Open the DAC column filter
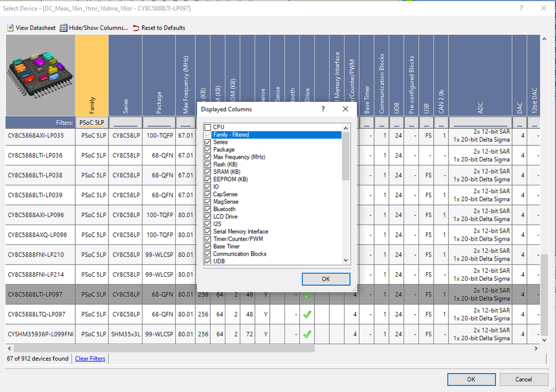The width and height of the screenshot is (556, 392). [x=519, y=122]
